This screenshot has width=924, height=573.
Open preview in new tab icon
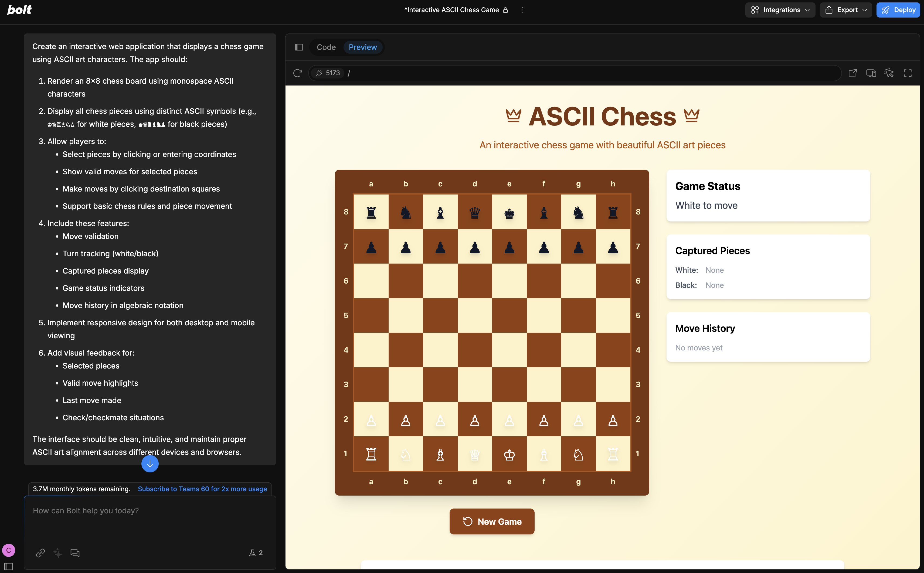[852, 73]
